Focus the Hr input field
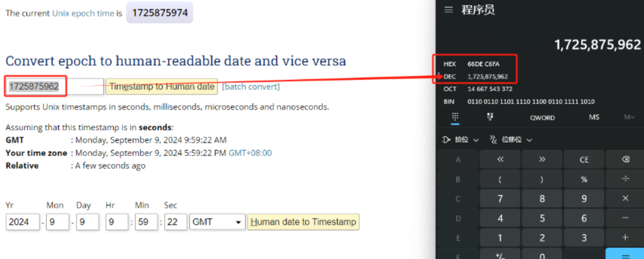The height and width of the screenshot is (259, 644). pyautogui.click(x=117, y=222)
